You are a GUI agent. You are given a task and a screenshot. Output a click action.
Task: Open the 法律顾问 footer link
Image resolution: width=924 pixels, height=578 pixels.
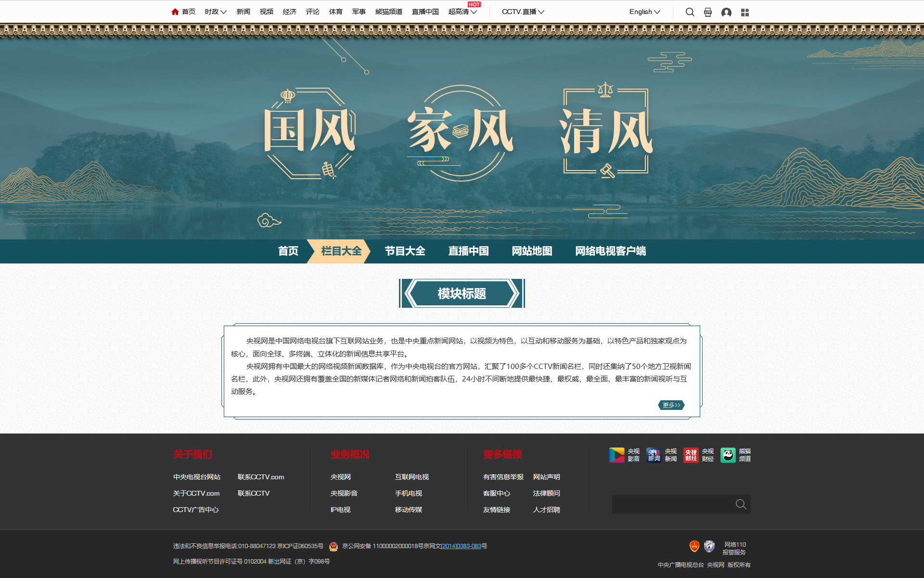tap(547, 493)
